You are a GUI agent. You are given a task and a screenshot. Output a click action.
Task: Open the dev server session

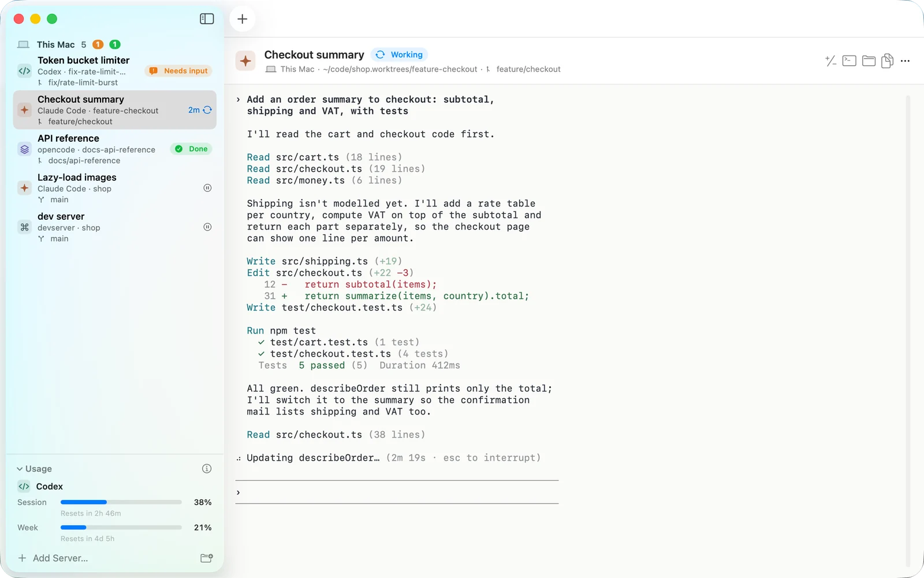click(x=114, y=227)
